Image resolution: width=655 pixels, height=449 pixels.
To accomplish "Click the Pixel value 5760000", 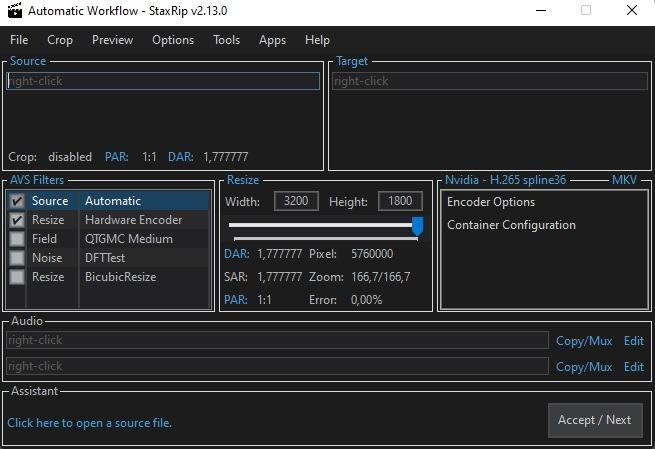I will click(x=372, y=254).
